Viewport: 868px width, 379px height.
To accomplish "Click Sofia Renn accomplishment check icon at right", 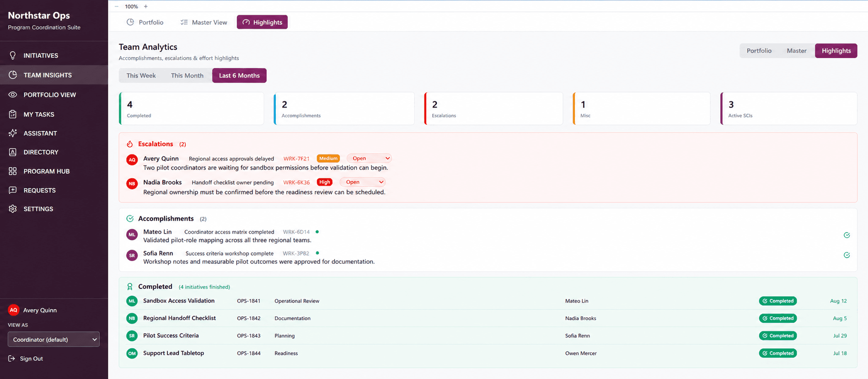I will click(847, 255).
